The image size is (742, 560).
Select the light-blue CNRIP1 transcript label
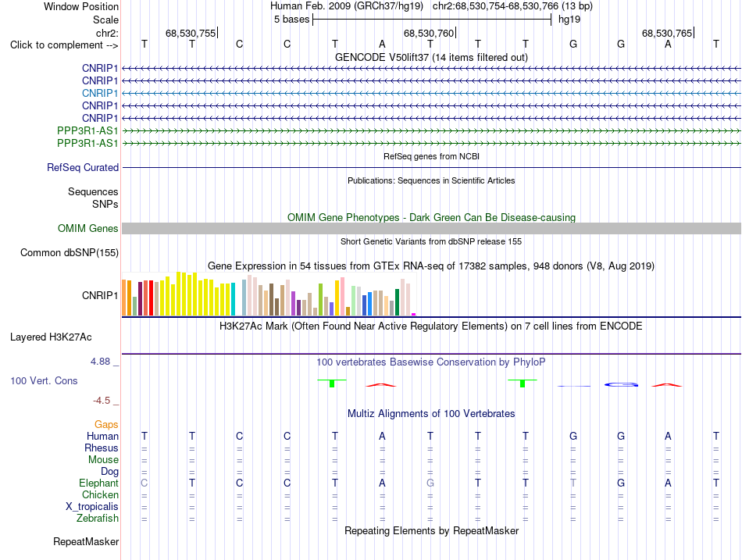coord(100,93)
